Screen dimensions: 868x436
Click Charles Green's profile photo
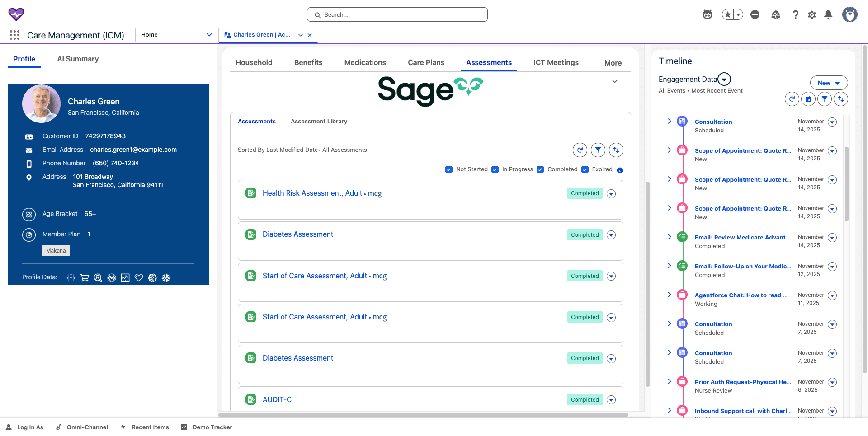click(x=42, y=104)
